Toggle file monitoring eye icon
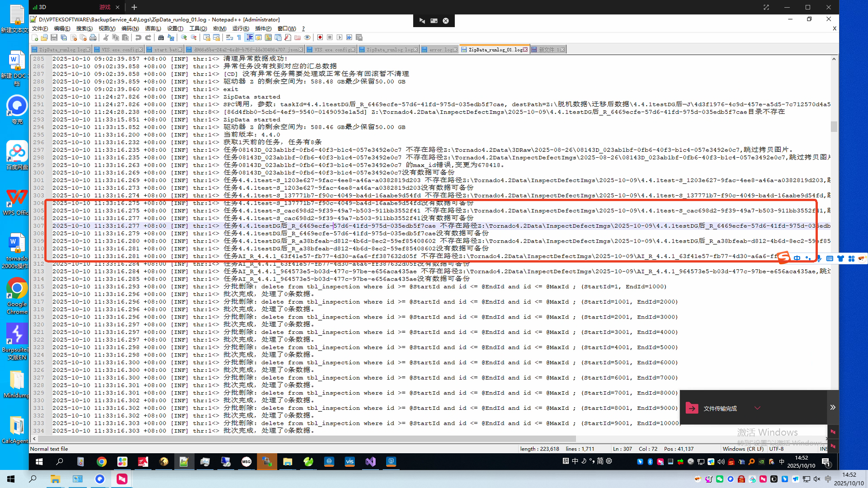The image size is (868, 488). [307, 38]
